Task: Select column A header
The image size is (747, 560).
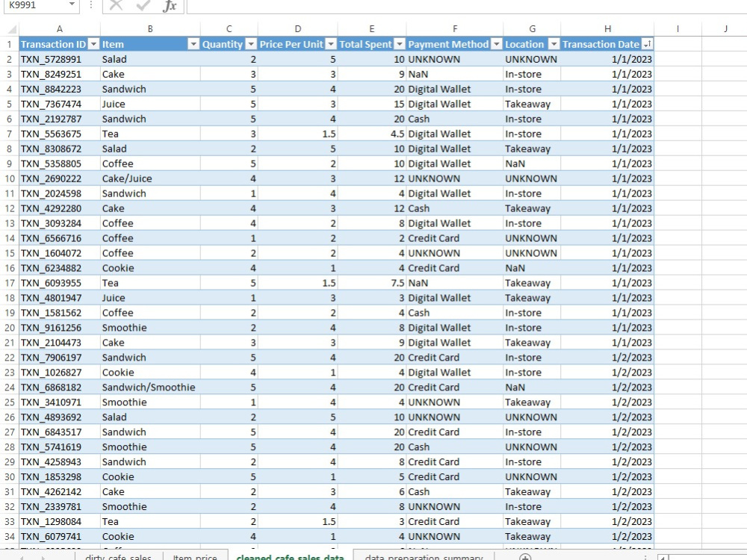Action: point(60,29)
